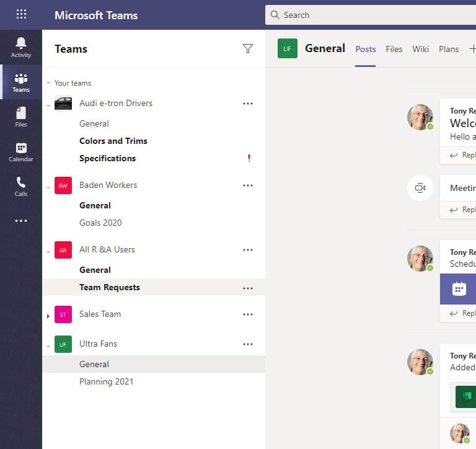
Task: Open the Colors and Trims channel
Action: pos(113,141)
